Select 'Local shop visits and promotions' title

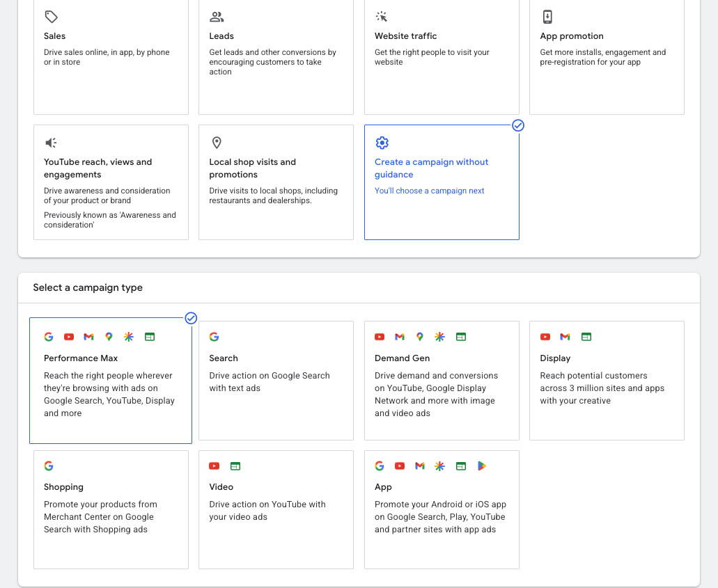252,168
